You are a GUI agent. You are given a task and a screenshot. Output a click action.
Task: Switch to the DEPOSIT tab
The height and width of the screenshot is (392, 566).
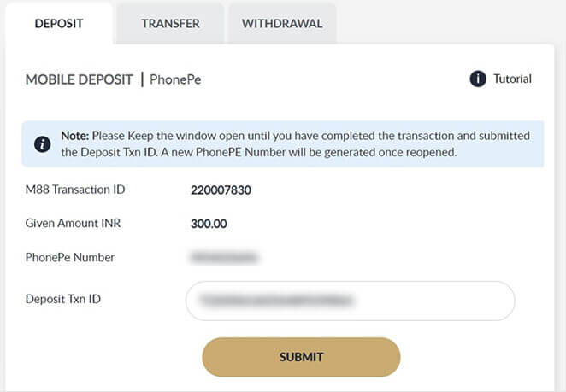point(59,24)
